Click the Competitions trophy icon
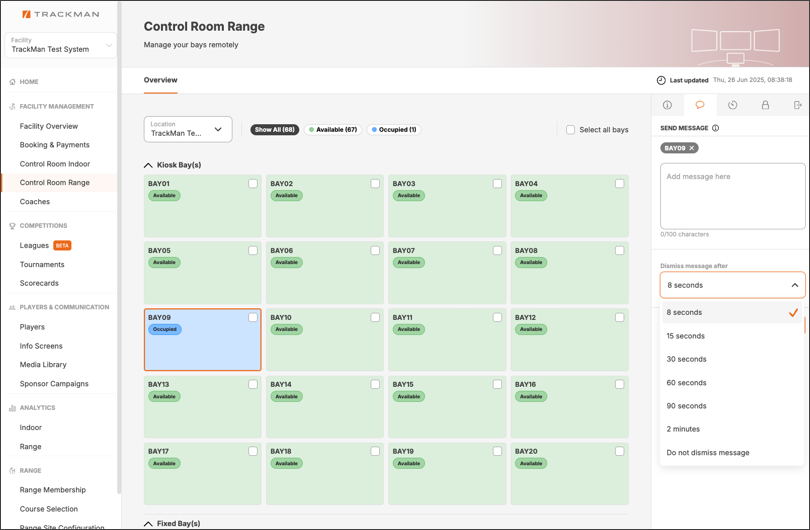 click(x=12, y=226)
